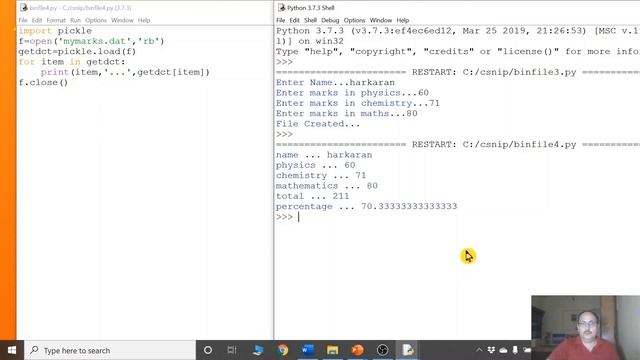
Task: Click the Python 3.7.3 version banner line
Action: 458,31
